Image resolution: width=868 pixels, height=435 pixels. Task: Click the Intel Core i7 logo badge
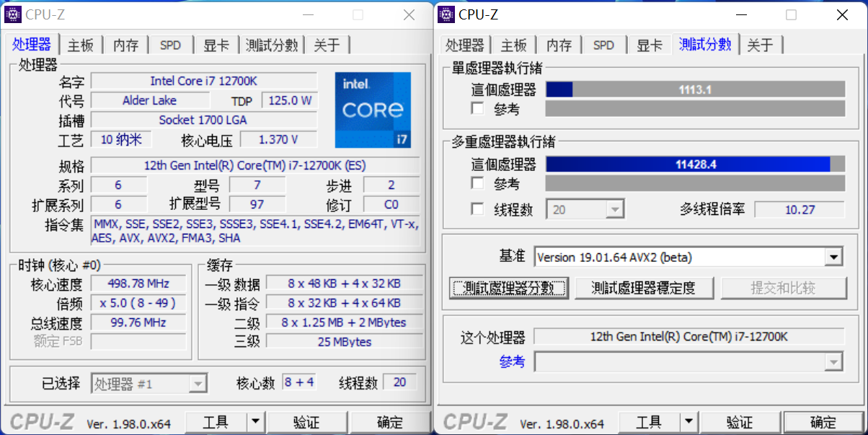[x=373, y=110]
